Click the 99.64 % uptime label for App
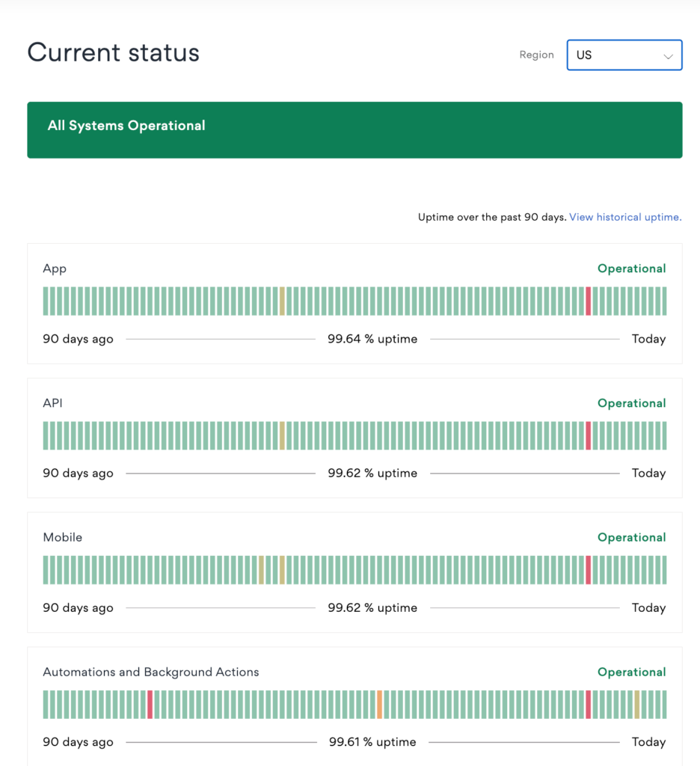Image resolution: width=700 pixels, height=766 pixels. click(x=372, y=339)
